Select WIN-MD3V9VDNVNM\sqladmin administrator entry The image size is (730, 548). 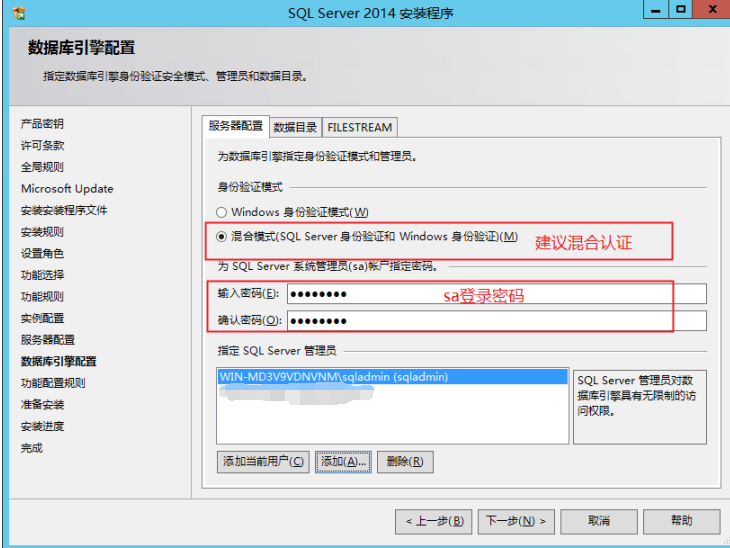(392, 377)
